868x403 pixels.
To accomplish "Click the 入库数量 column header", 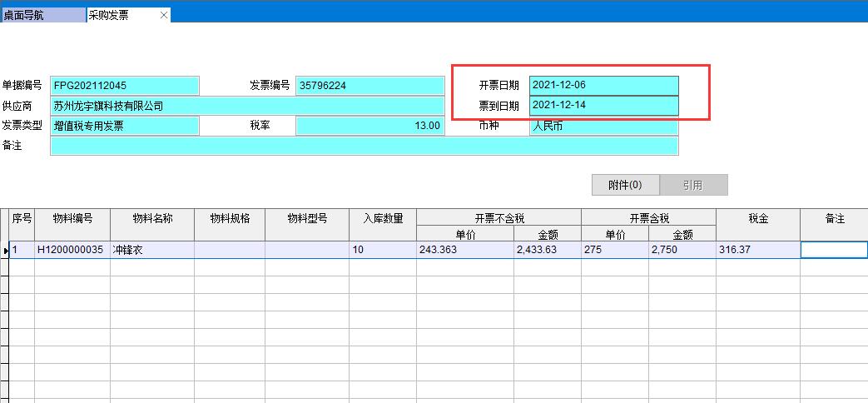I will [x=383, y=218].
